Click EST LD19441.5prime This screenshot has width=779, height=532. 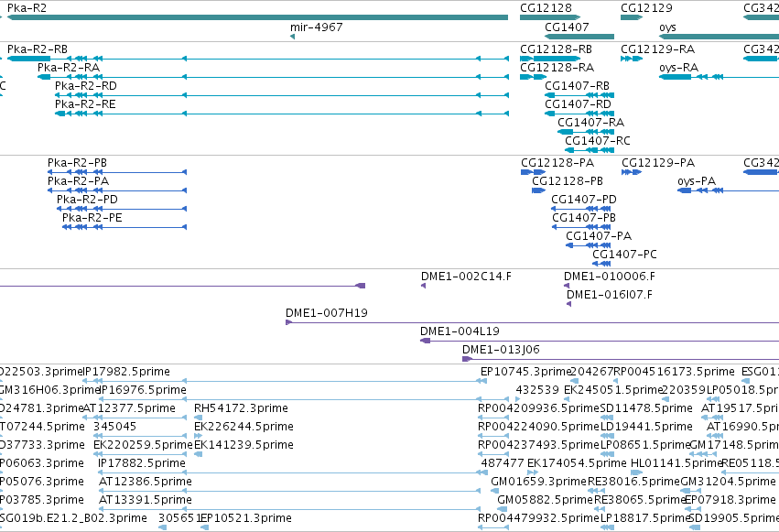(x=647, y=428)
